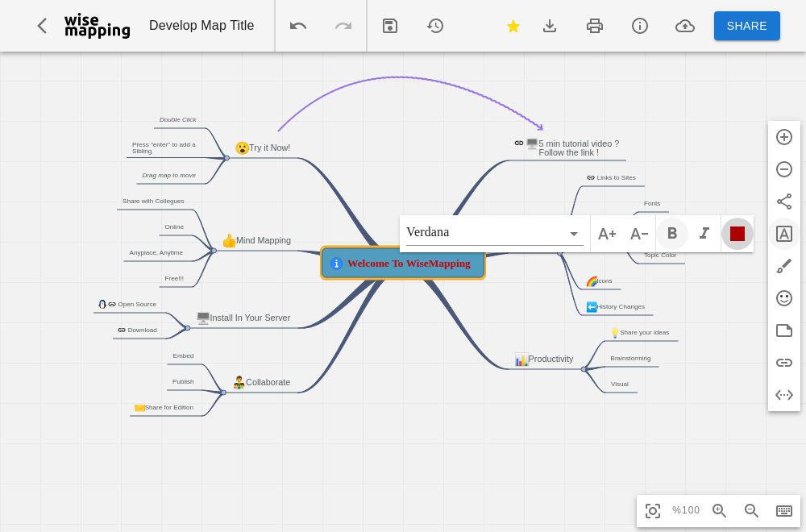Go back using the left chevron

pyautogui.click(x=42, y=26)
